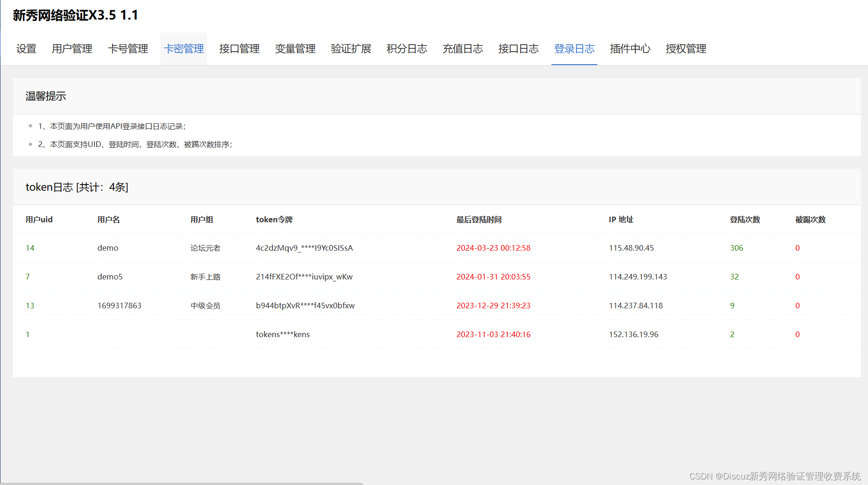Open 变量管理 tab
The height and width of the screenshot is (485, 868).
(x=295, y=49)
